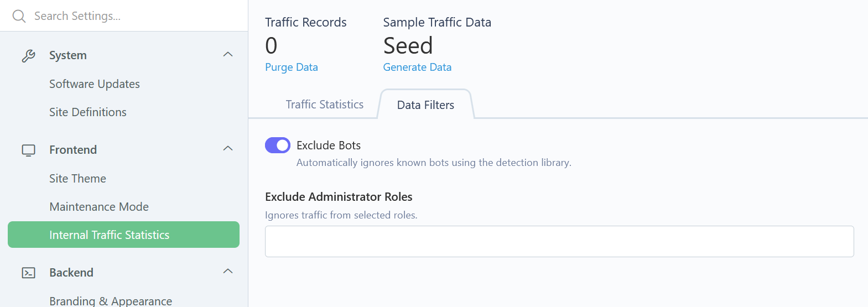Focus the Search Settings input

(133, 16)
